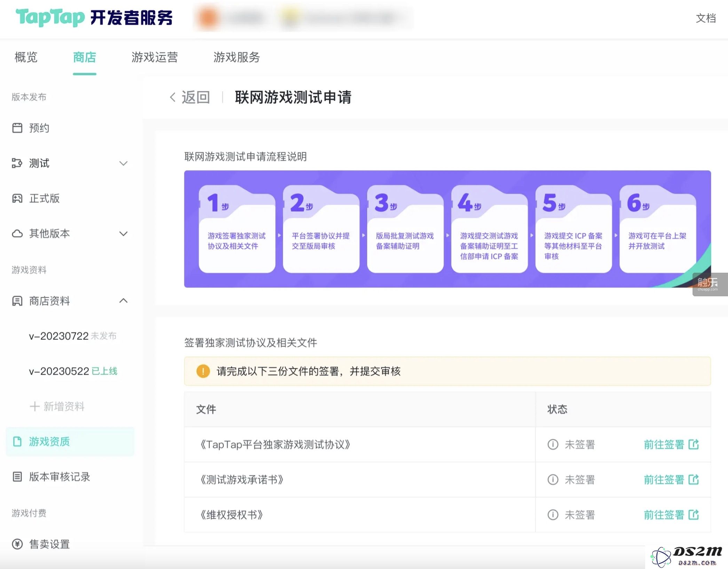
Task: Click the yen icon beside 售卖设置
Action: click(17, 544)
